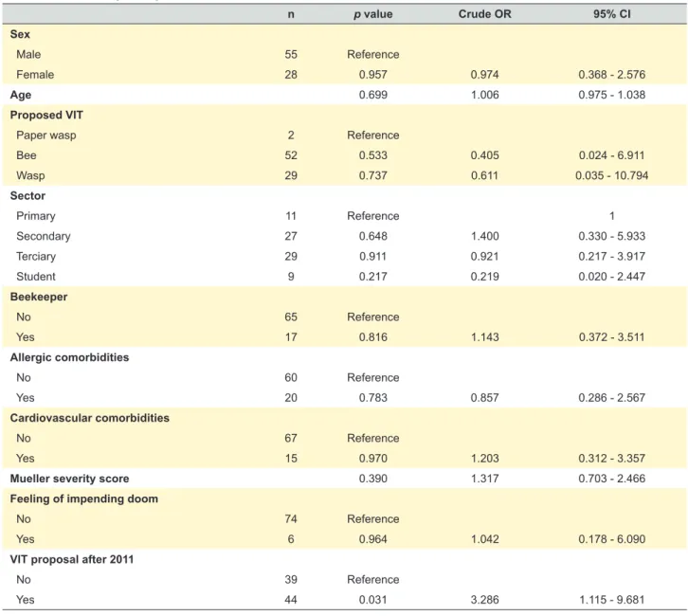Select the 'Paper wasp' row label

pyautogui.click(x=46, y=136)
